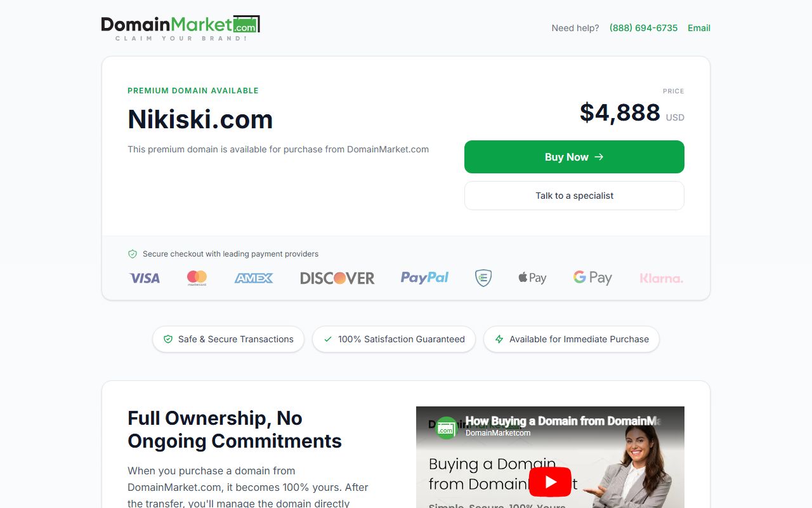
Task: Click the Buy Now button
Action: (x=574, y=157)
